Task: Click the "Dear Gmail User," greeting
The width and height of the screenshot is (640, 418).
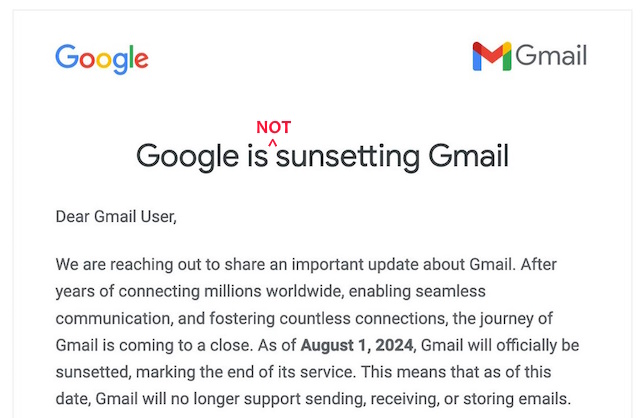Action: point(116,215)
